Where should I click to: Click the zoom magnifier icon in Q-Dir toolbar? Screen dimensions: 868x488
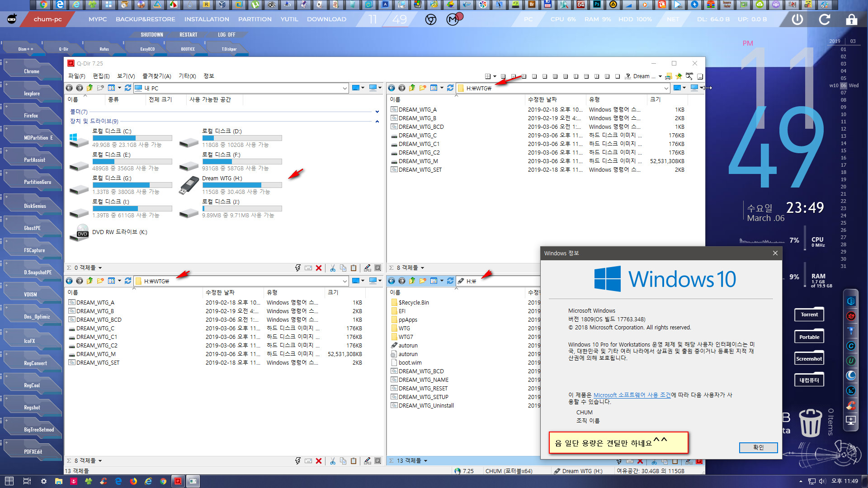[x=689, y=76]
